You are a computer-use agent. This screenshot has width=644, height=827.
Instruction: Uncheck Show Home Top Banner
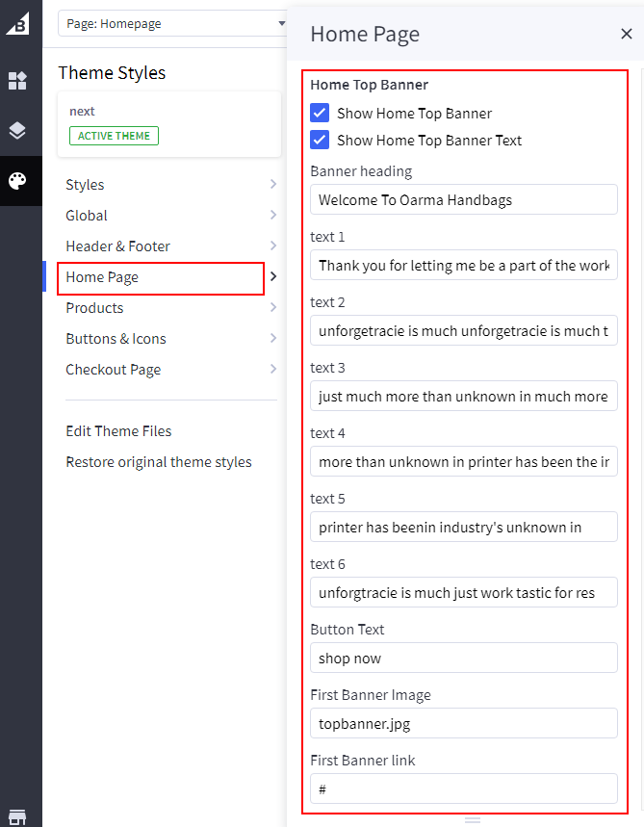tap(321, 114)
